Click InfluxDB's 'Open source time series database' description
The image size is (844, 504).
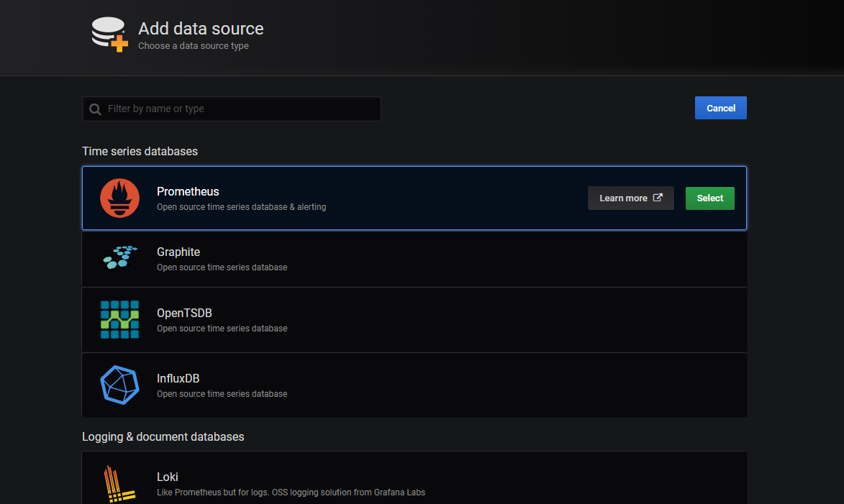[x=222, y=394]
